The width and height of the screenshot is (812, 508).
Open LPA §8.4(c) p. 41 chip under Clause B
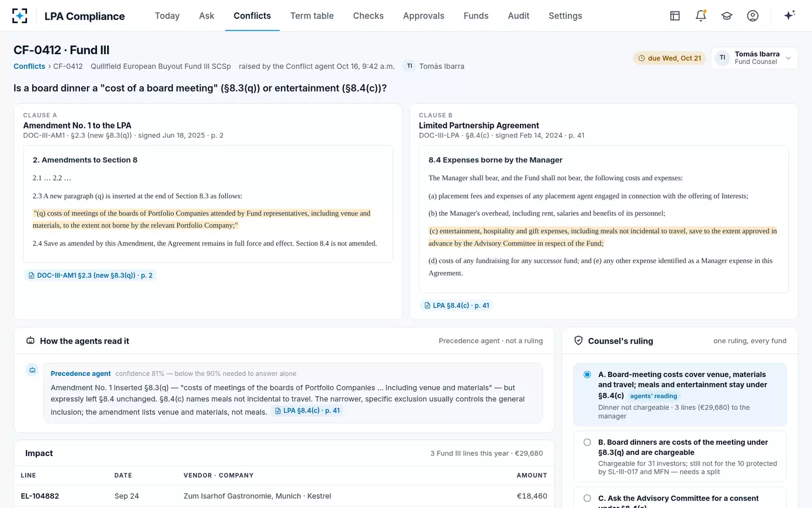click(457, 305)
